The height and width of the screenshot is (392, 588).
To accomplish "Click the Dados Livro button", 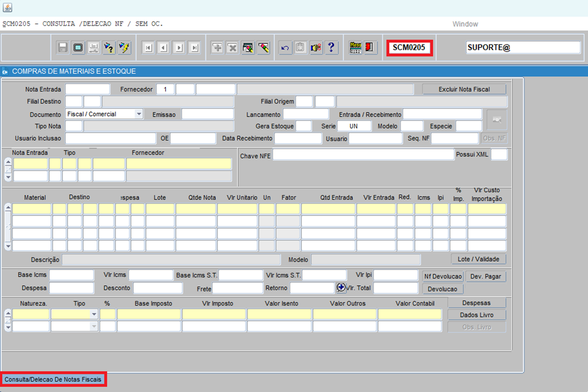I will point(477,315).
